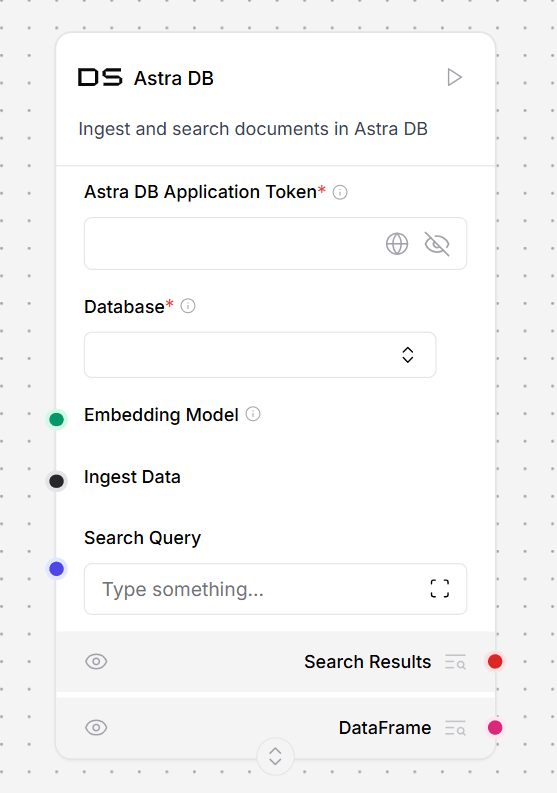
Task: Open the Database dropdown
Action: coord(260,355)
